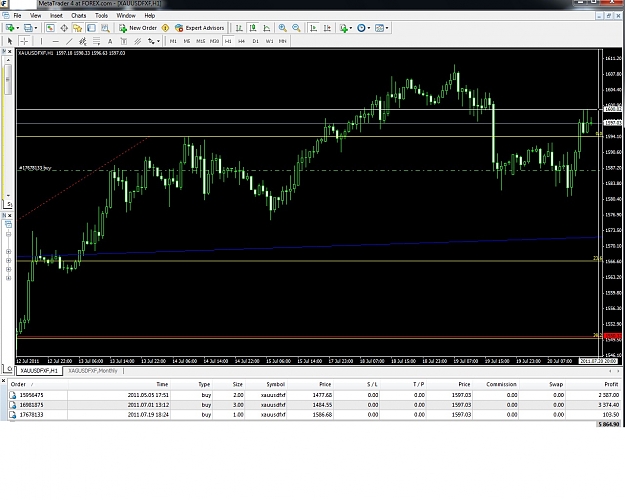Click the Market Watch scrollbar thumb

pyautogui.click(x=8, y=79)
